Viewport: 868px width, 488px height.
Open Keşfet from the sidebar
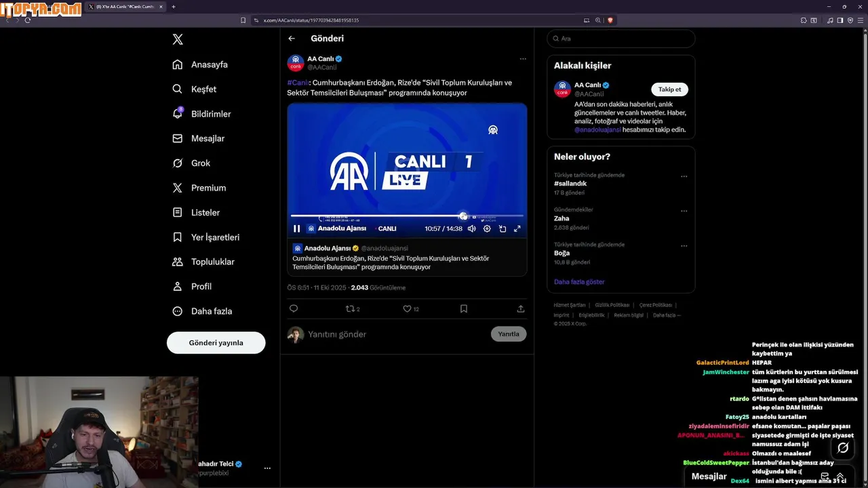click(x=195, y=89)
